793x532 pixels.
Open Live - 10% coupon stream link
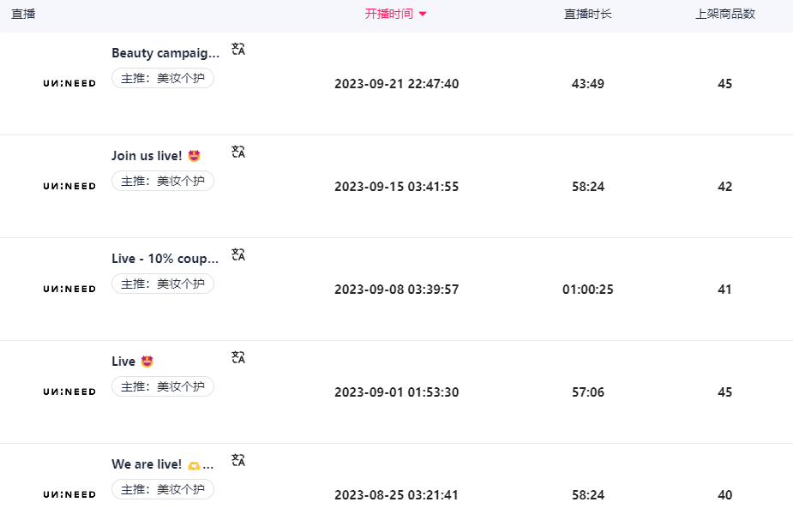165,259
